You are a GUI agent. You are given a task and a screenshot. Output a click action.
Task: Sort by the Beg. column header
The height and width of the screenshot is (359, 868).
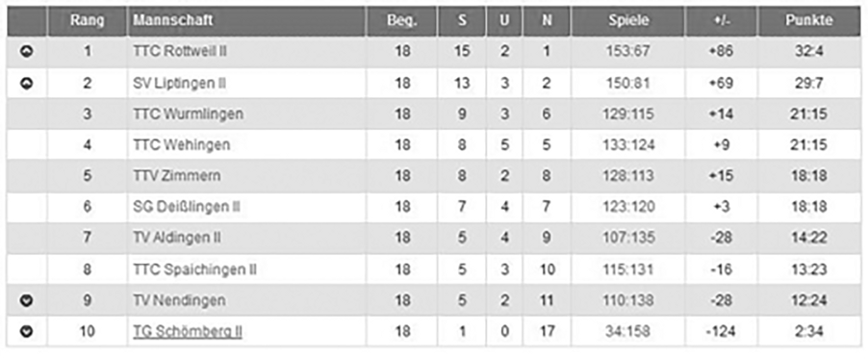coord(402,21)
